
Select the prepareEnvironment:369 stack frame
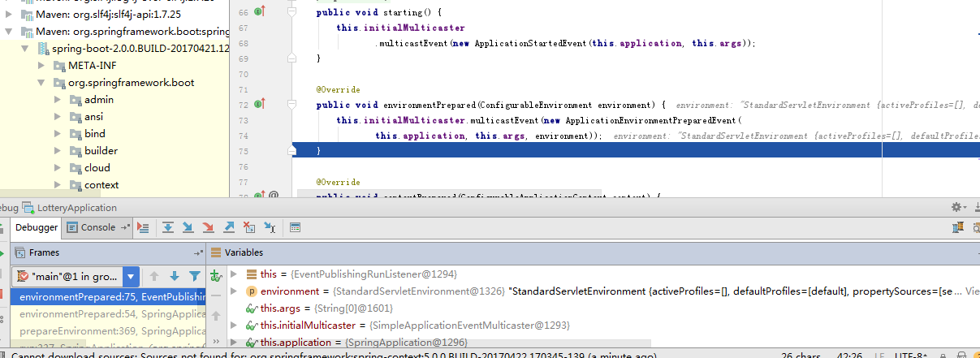point(111,331)
